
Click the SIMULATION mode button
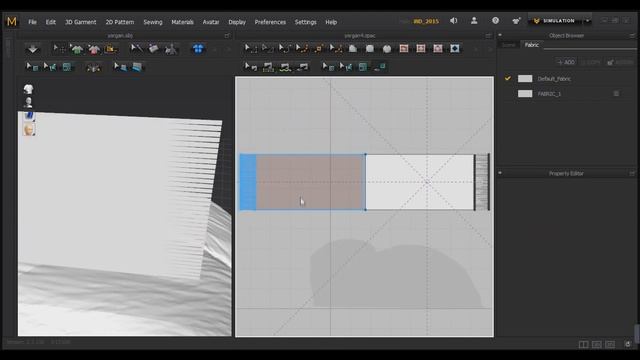click(555, 20)
